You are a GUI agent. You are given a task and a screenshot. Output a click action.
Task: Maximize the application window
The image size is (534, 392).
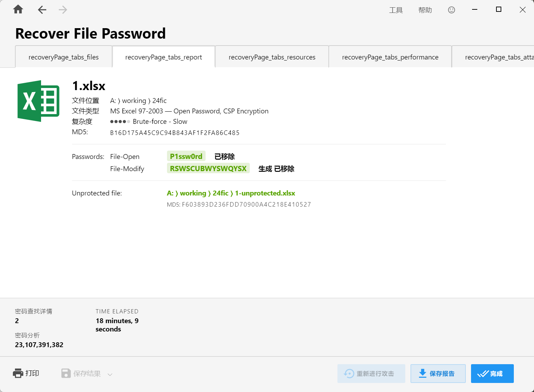[x=498, y=9]
